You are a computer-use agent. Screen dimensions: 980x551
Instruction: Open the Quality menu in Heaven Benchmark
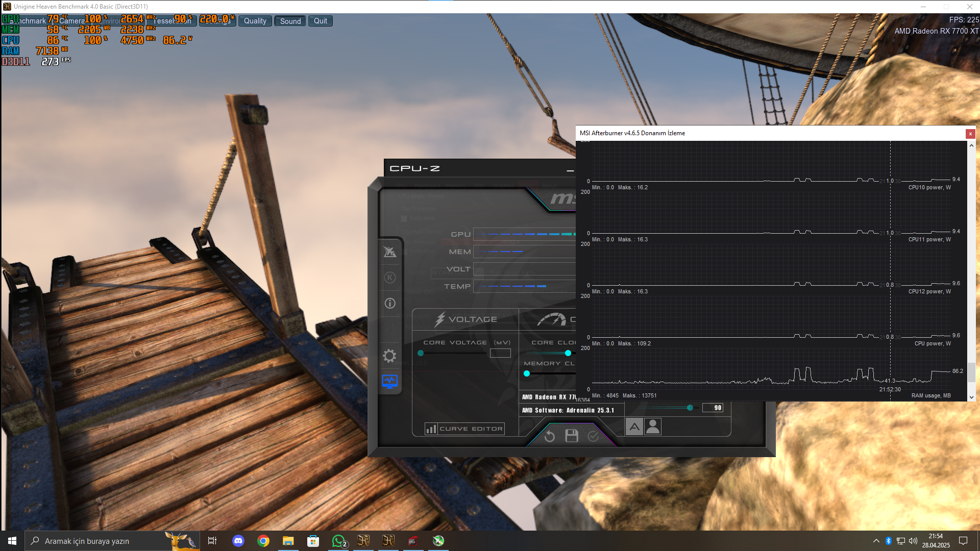255,21
